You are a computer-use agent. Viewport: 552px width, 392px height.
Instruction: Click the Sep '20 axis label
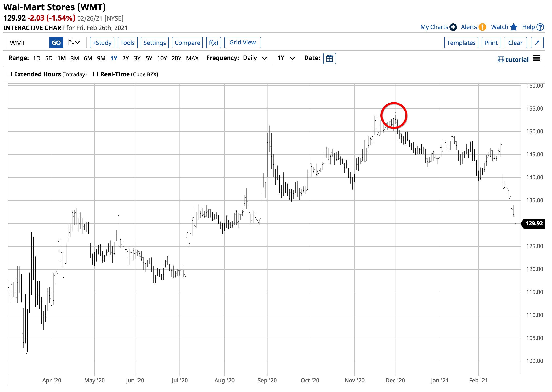point(267,381)
